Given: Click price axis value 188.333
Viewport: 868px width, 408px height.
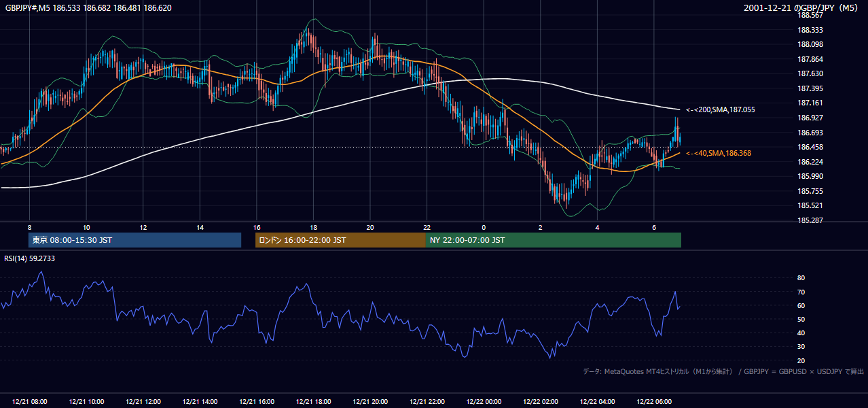Looking at the screenshot, I should 810,30.
